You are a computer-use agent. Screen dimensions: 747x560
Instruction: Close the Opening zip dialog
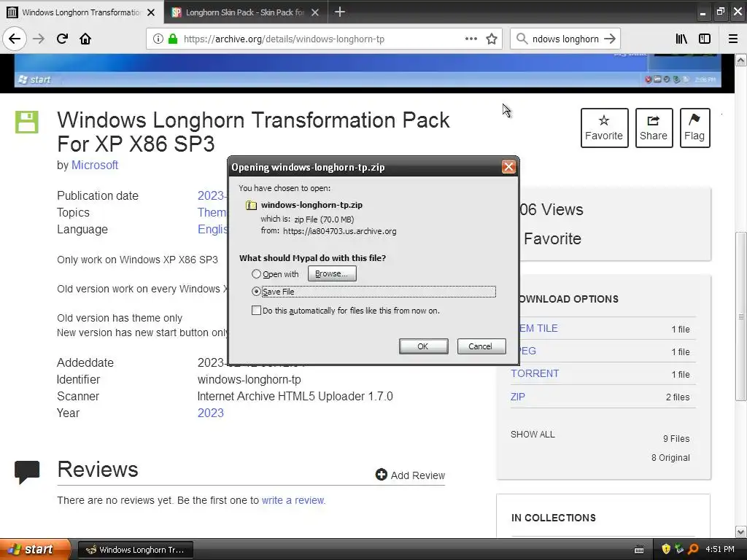(x=508, y=167)
